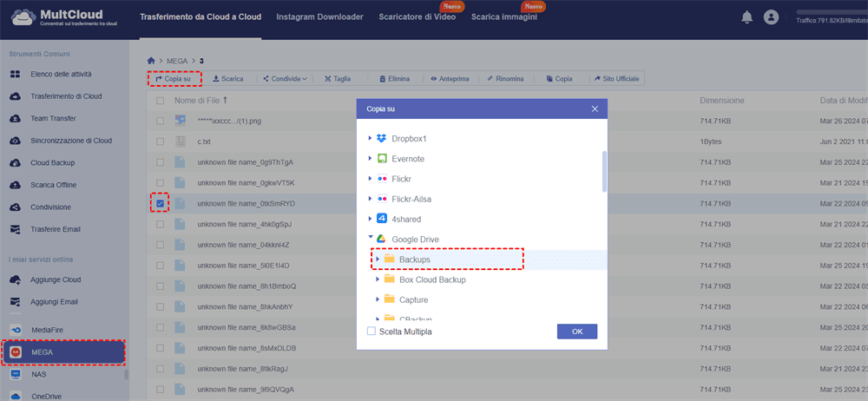
Task: Toggle the select-all files checkbox
Action: (x=160, y=101)
